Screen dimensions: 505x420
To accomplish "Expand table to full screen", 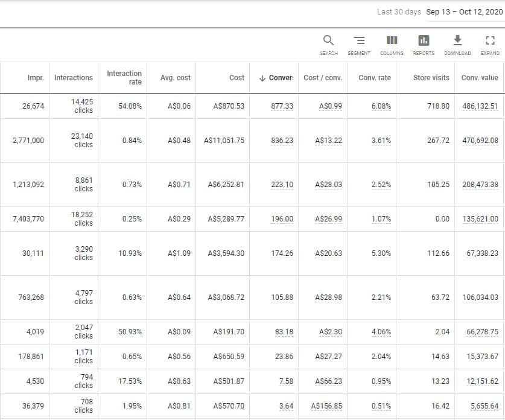I will point(490,41).
